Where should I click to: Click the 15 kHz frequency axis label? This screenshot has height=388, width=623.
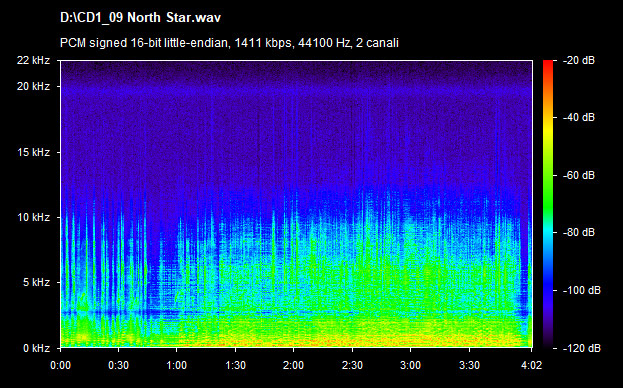tap(33, 152)
